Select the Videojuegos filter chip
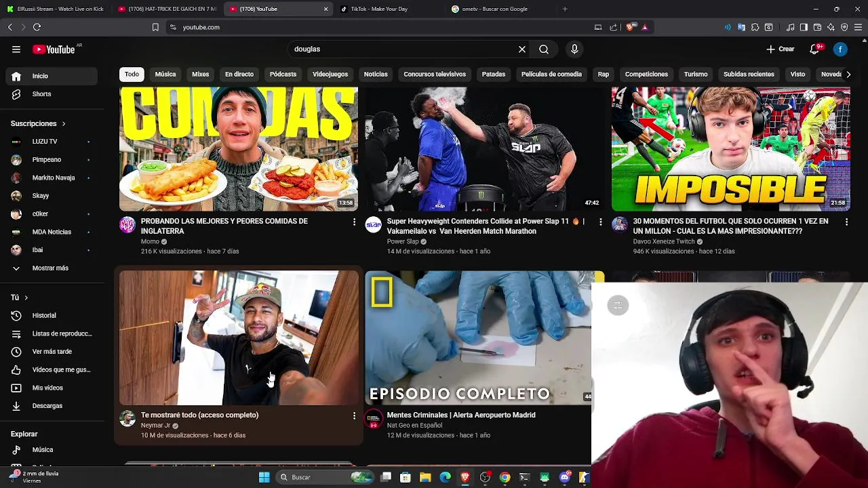This screenshot has width=868, height=488. tap(330, 74)
